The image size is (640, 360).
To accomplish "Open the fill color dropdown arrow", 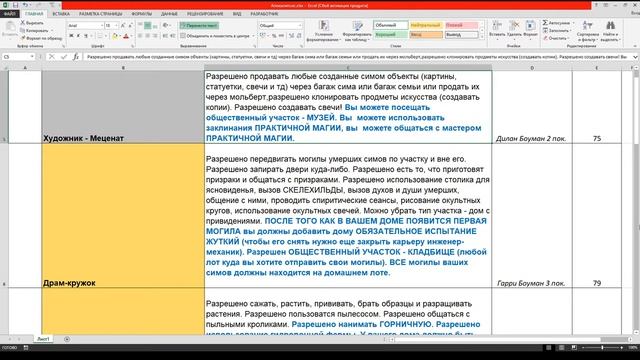I will pos(120,36).
